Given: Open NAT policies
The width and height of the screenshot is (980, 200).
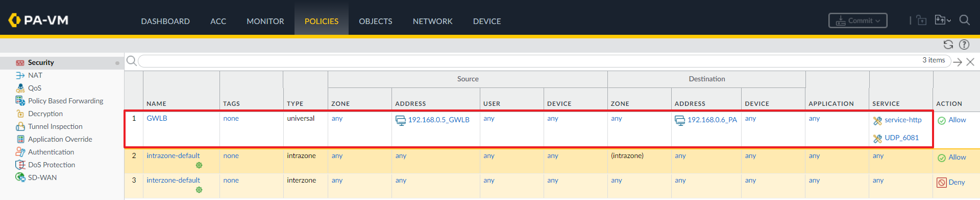Looking at the screenshot, I should 35,75.
